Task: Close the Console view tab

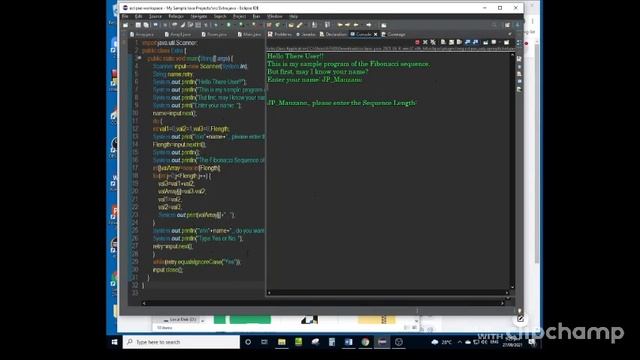Action: coord(376,34)
